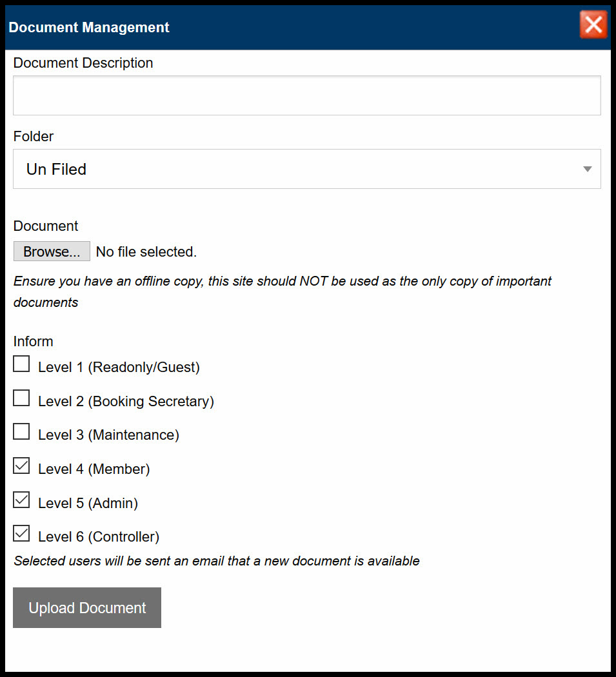This screenshot has width=616, height=677.
Task: Expand the Folder dropdown arrow
Action: click(x=587, y=169)
